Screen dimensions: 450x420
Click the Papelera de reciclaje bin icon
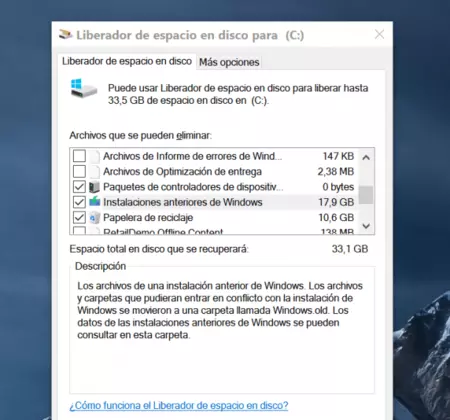point(95,218)
